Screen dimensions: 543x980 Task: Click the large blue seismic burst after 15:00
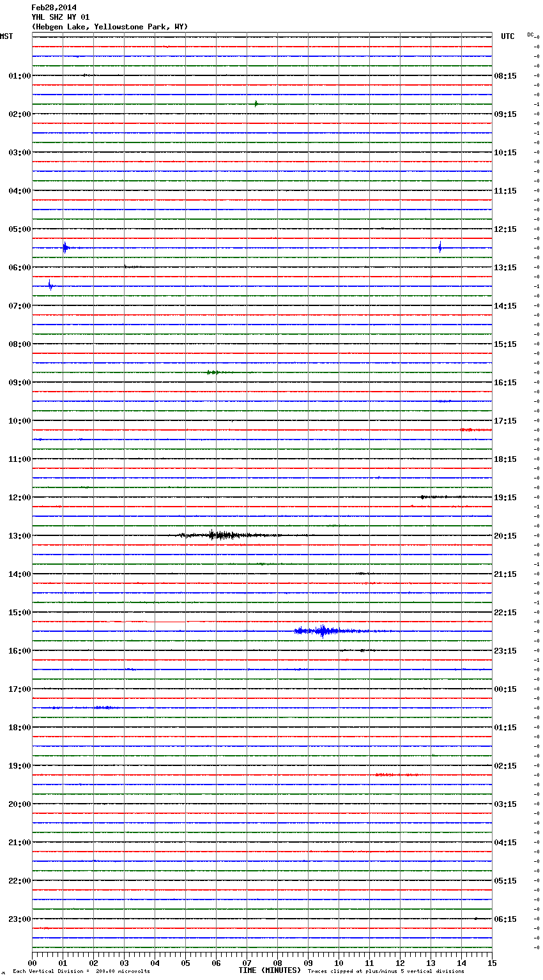323,631
